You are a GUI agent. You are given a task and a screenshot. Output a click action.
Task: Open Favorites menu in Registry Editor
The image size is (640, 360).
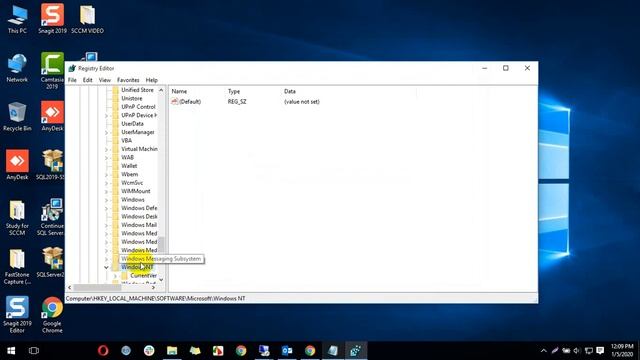coord(128,80)
